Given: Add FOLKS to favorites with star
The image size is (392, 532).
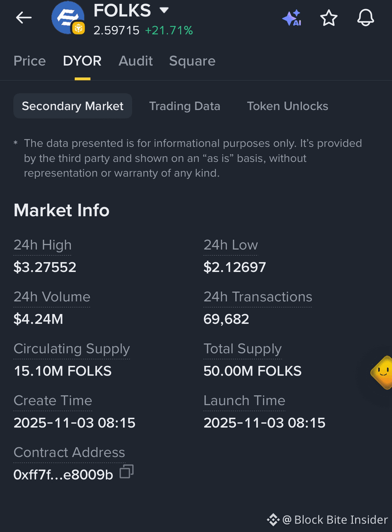Looking at the screenshot, I should pos(329,17).
